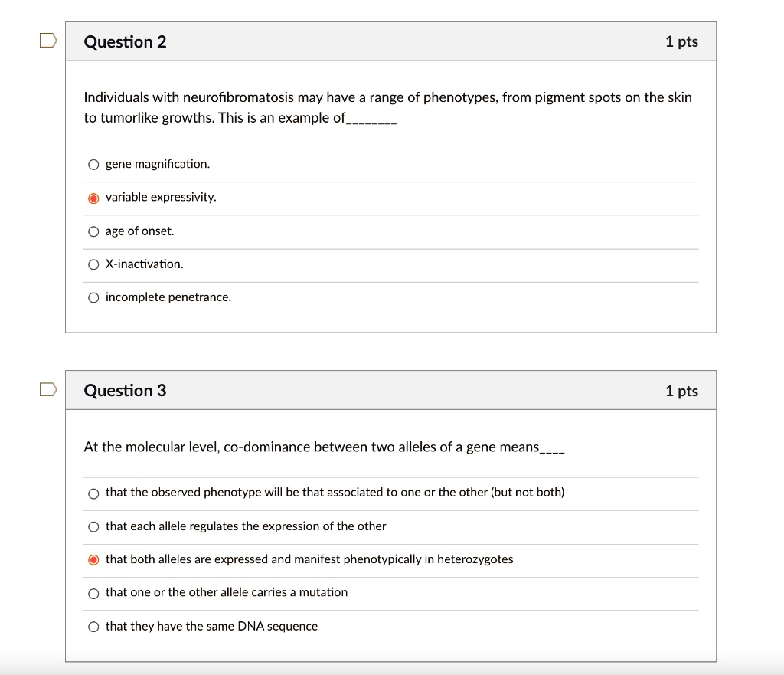Viewport: 784px width, 675px height.
Task: Pick both alleles expressed in heterozygotes
Action: [x=93, y=559]
